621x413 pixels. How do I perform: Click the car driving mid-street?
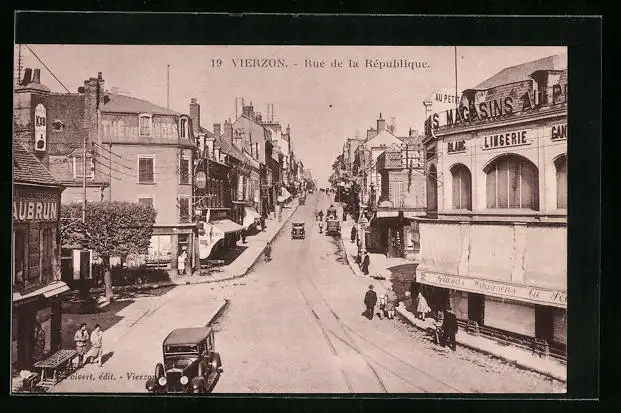coord(298,230)
